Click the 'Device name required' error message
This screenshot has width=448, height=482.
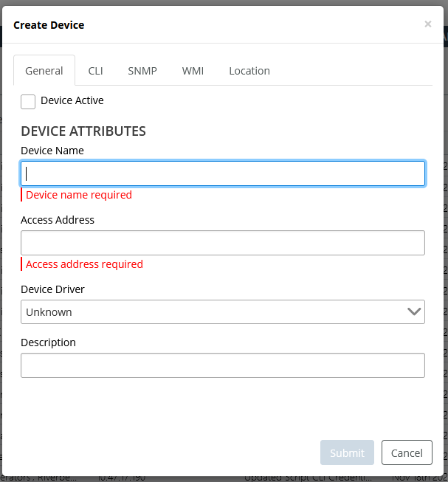click(79, 195)
